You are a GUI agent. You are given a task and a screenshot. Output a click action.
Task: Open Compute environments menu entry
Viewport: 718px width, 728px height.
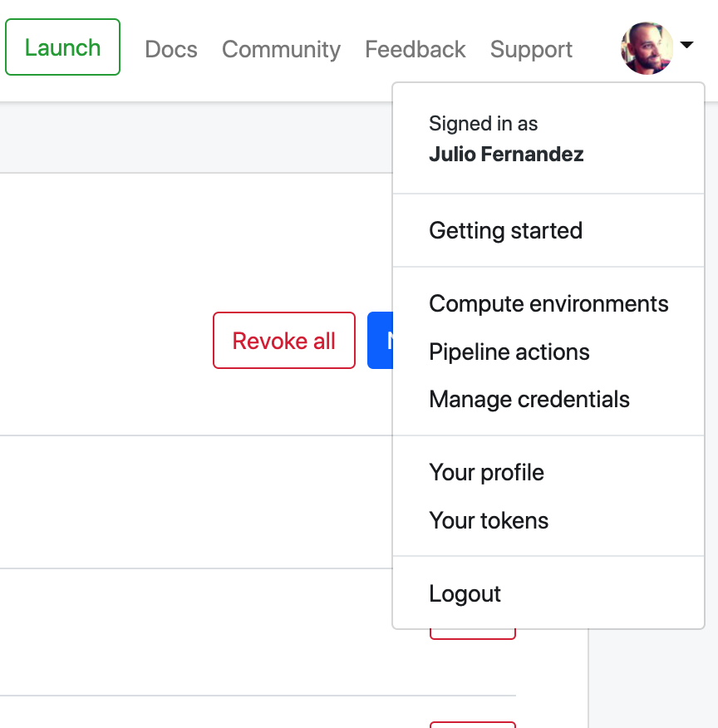click(548, 303)
